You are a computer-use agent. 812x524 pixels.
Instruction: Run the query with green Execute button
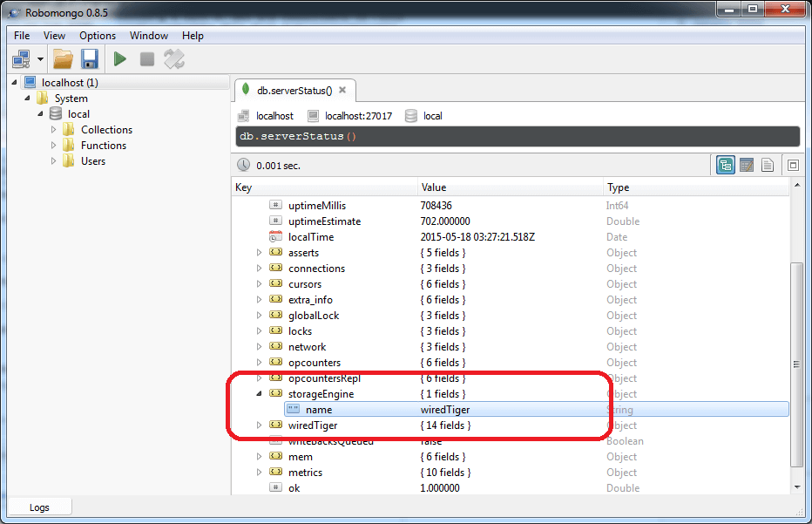[120, 59]
